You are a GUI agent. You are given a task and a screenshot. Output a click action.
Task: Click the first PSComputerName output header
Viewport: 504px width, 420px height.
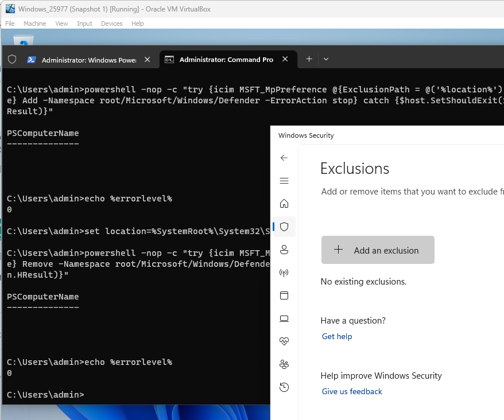pyautogui.click(x=42, y=133)
